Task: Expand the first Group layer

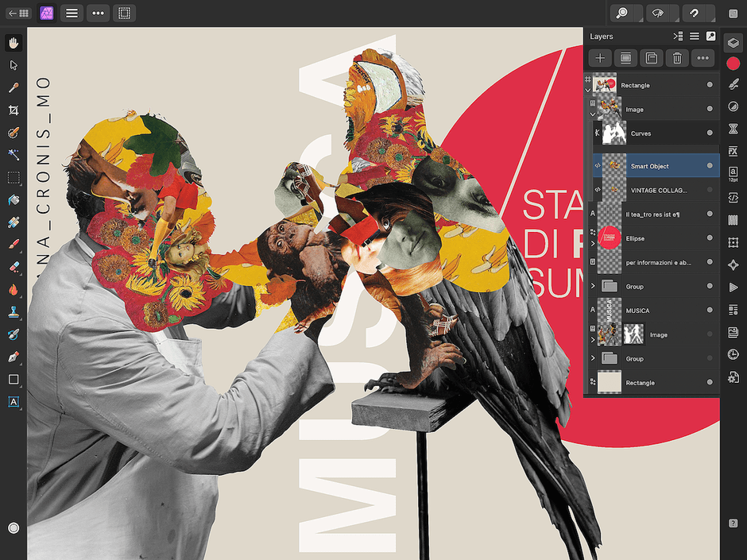Action: point(592,286)
